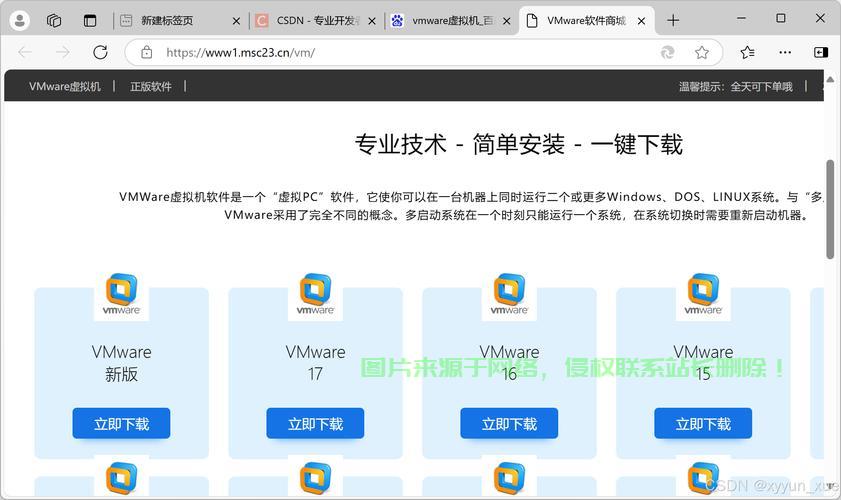Open the workspaces icon in title bar
Viewport: 841px width, 500px height.
(x=54, y=20)
